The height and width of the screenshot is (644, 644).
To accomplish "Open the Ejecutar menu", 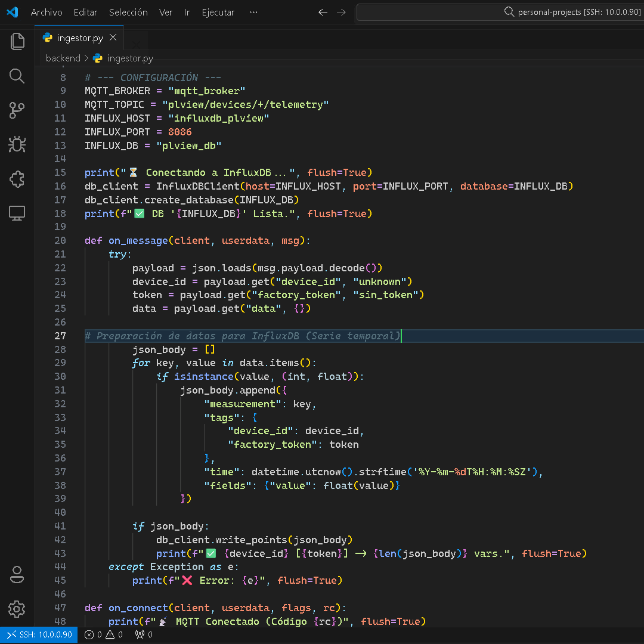I will 218,12.
